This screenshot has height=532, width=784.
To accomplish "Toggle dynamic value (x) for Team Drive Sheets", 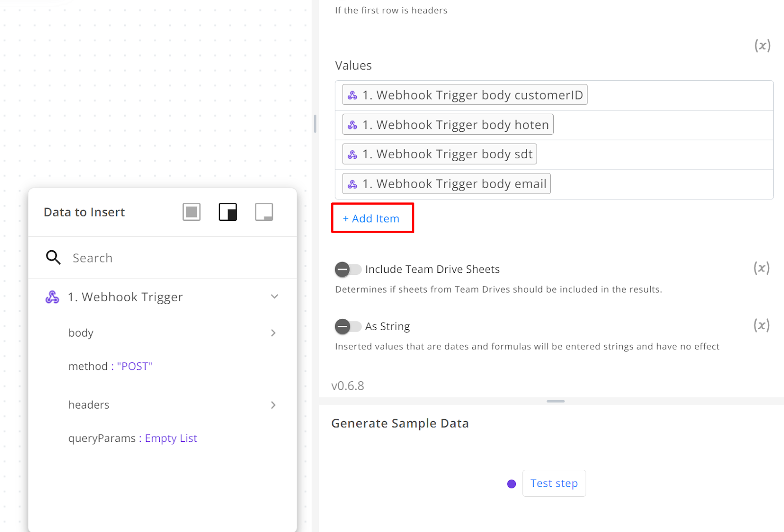I will 761,268.
